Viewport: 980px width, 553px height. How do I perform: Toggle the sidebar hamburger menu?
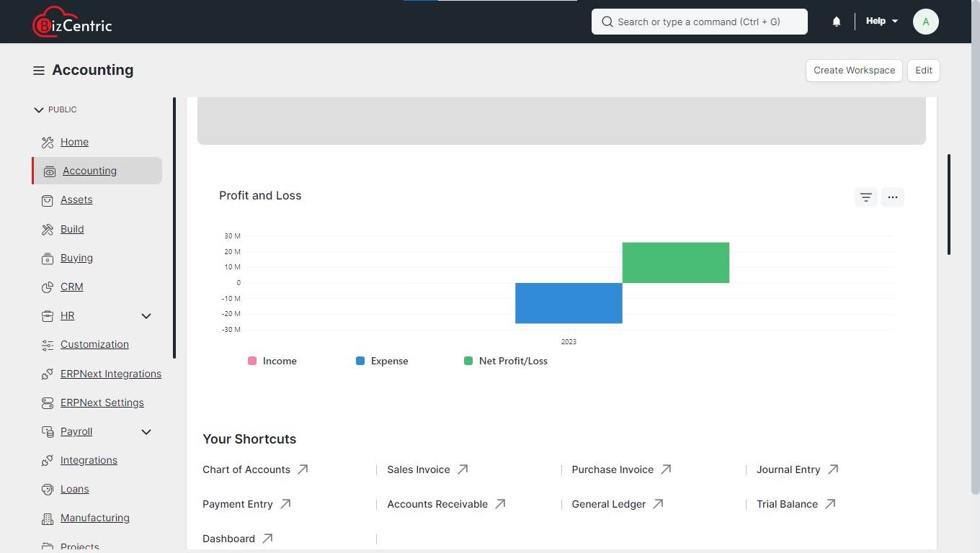(x=39, y=71)
